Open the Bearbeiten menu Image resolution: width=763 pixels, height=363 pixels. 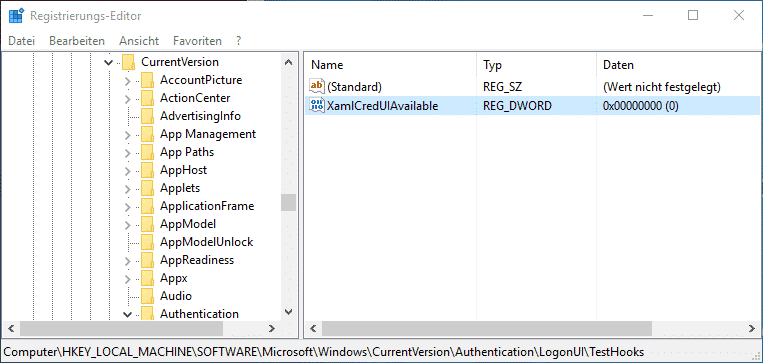77,41
